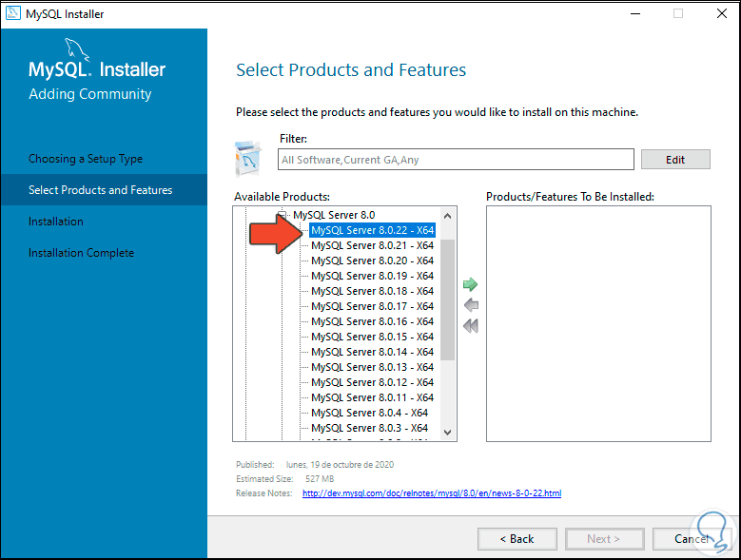Click the published date lunes, 19 de octubre

(340, 465)
